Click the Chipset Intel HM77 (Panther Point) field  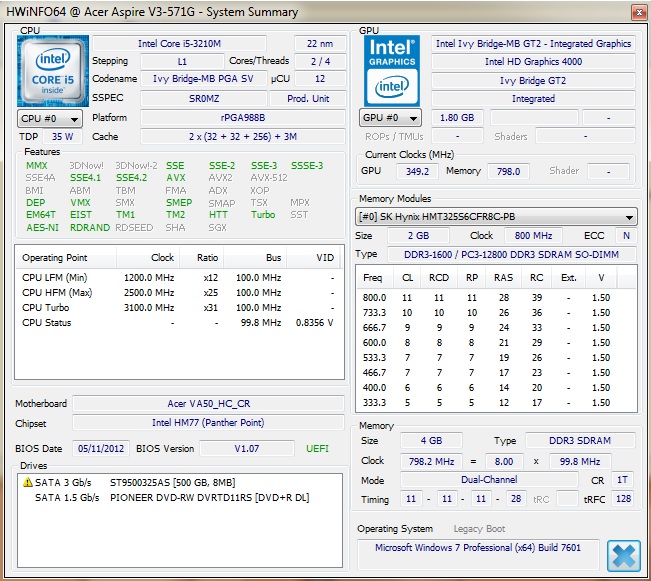point(208,423)
